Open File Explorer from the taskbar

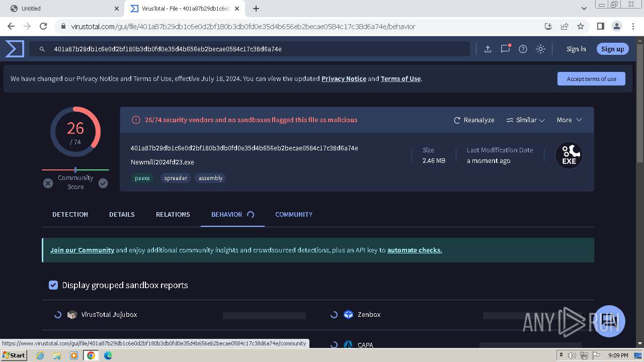coord(57,355)
